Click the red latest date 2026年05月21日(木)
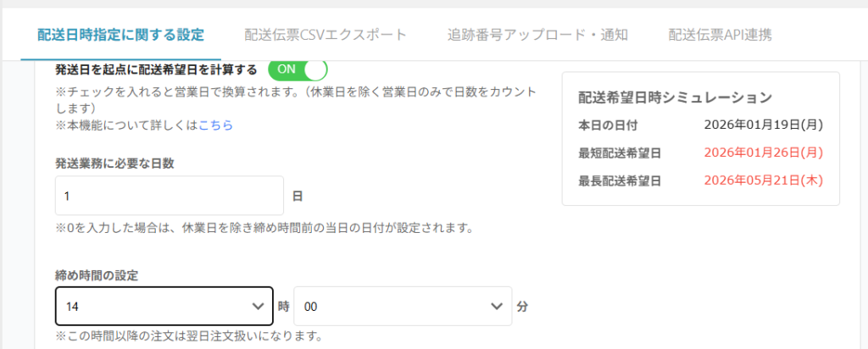Viewport: 868px width, 349px height. (764, 180)
